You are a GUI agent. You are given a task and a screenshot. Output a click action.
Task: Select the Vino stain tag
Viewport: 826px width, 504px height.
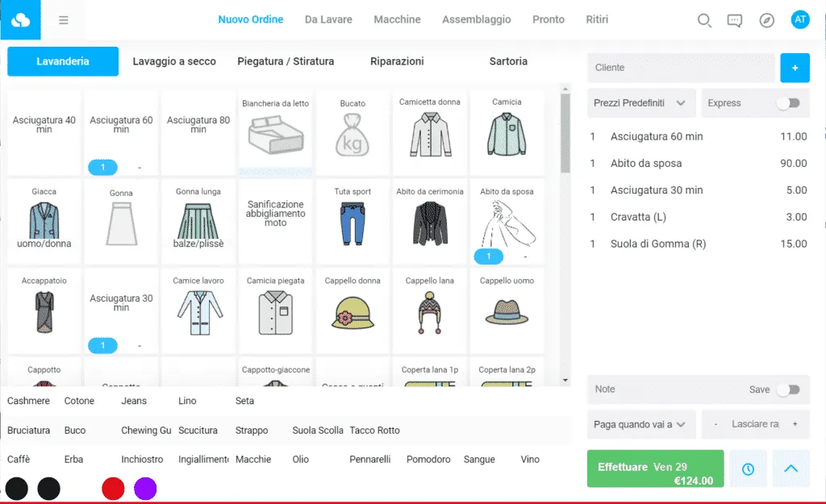530,459
